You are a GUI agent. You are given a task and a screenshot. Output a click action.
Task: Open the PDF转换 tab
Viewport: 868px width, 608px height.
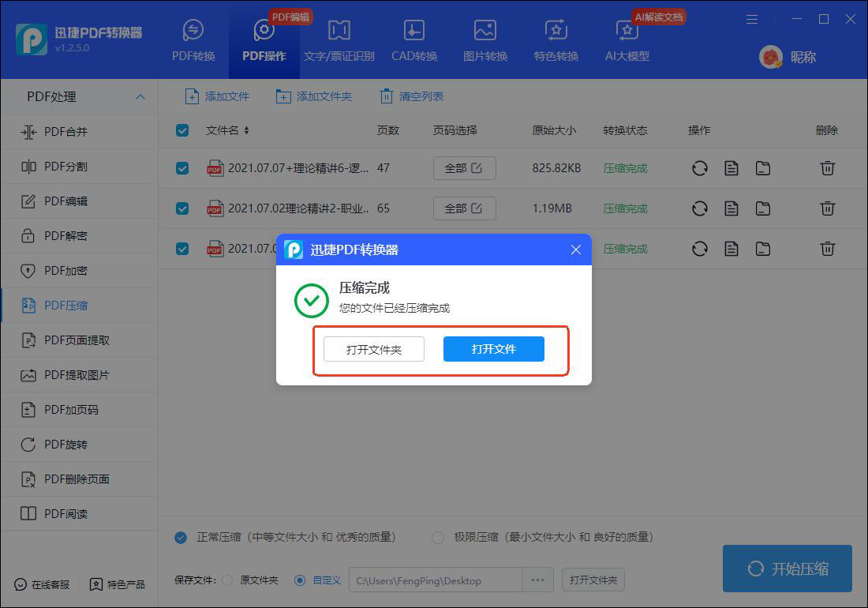pos(193,40)
